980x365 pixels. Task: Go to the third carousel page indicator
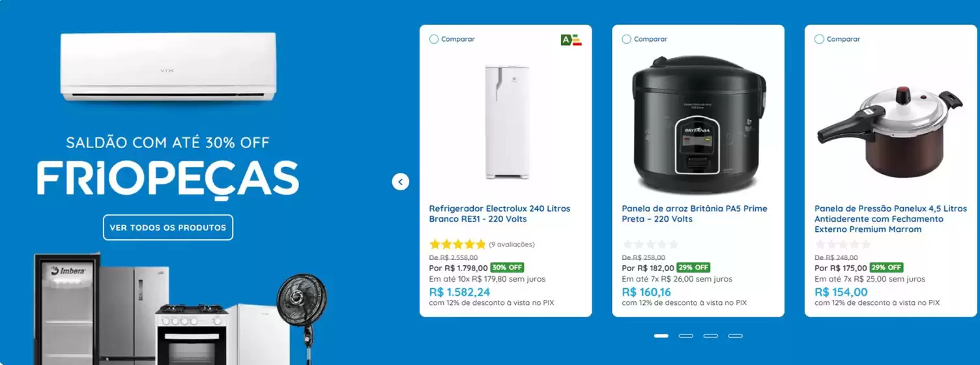[711, 336]
